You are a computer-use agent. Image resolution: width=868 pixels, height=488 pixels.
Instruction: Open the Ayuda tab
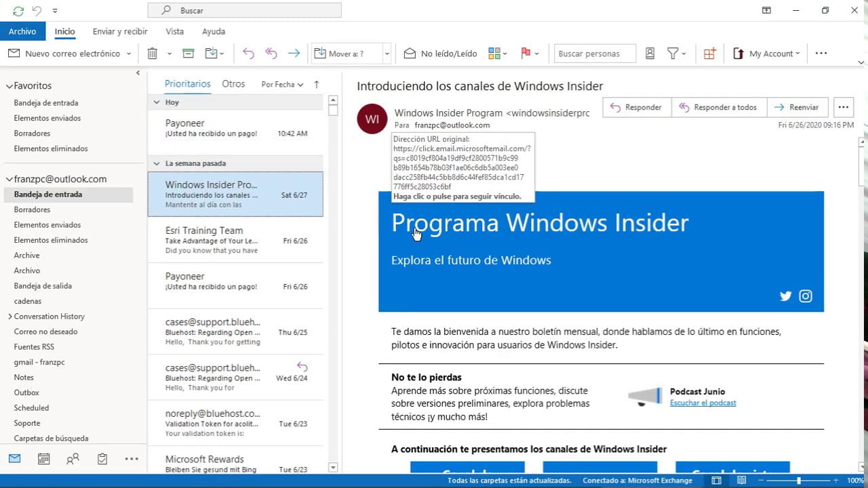pos(214,31)
